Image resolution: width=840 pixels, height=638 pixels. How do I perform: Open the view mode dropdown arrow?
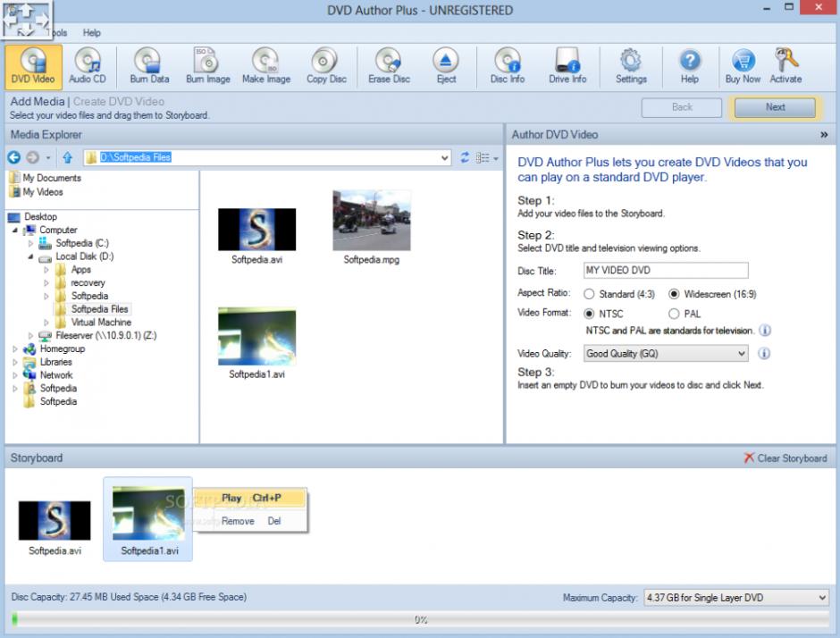496,158
